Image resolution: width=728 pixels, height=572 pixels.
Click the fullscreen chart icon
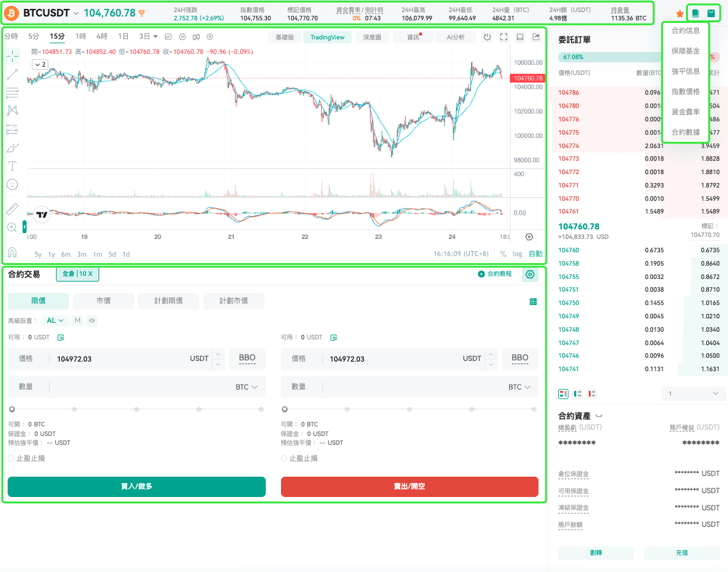504,37
